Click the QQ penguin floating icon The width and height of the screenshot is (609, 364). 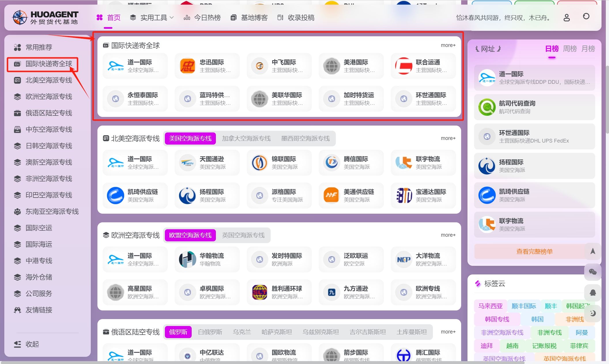593,293
